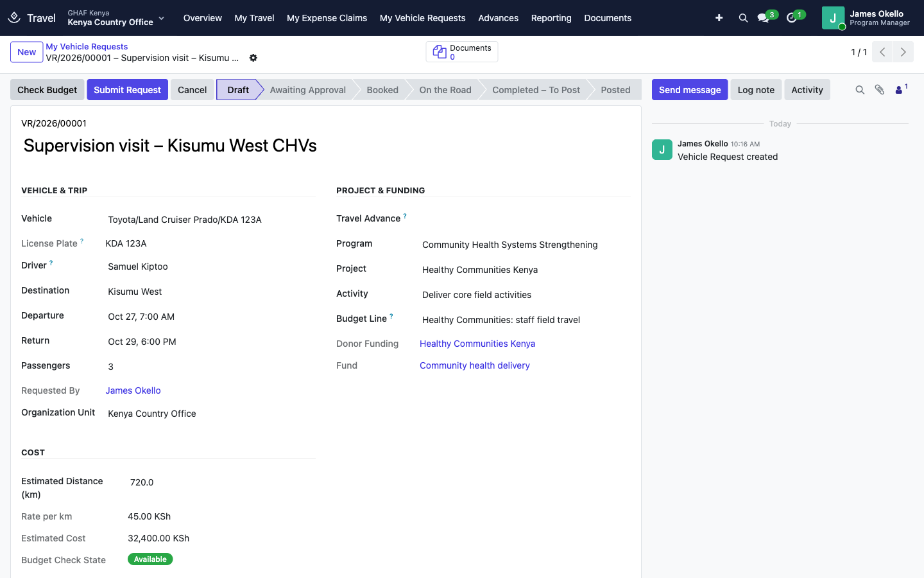
Task: Search messages in the chatter
Action: 860,90
